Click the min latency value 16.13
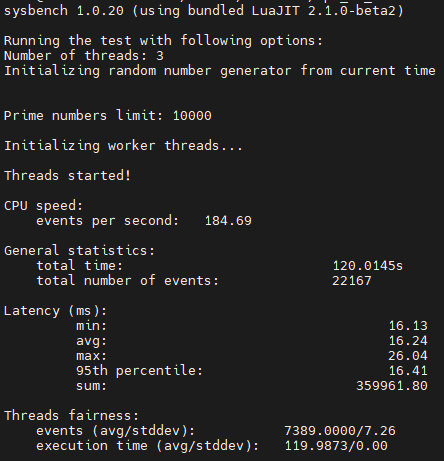 pyautogui.click(x=408, y=326)
